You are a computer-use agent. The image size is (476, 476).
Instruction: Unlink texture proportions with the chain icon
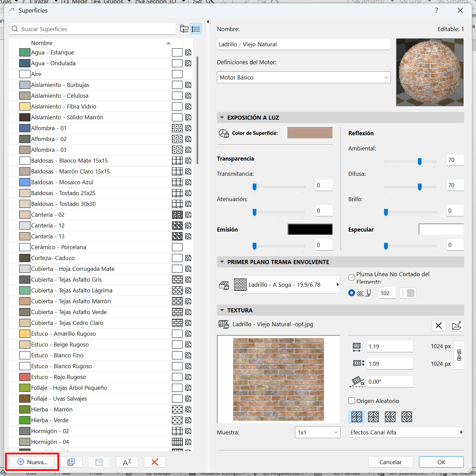click(459, 355)
